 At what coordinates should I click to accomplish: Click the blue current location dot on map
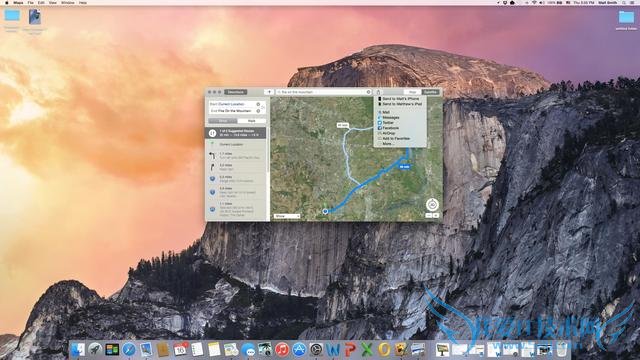(325, 211)
